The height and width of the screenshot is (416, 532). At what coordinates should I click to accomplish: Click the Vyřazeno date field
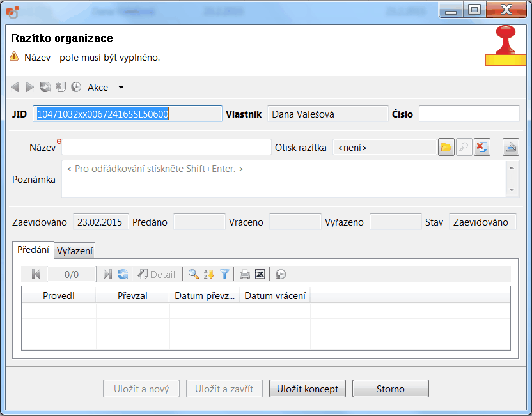tap(396, 222)
